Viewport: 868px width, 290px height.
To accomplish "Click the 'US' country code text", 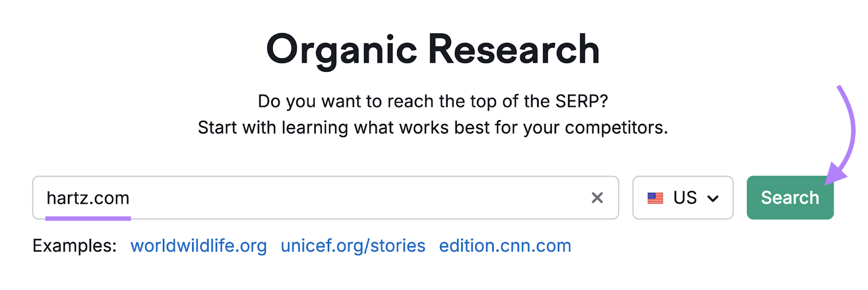I will click(x=685, y=198).
